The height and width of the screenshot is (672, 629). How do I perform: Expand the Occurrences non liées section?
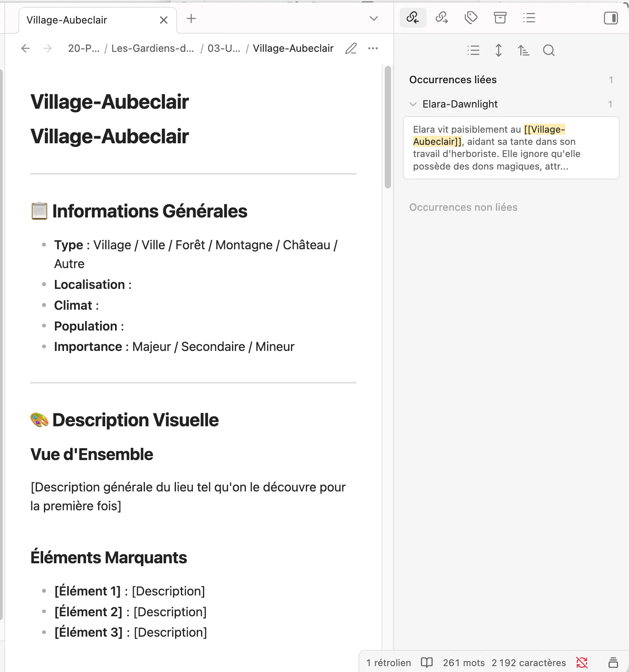coord(463,207)
